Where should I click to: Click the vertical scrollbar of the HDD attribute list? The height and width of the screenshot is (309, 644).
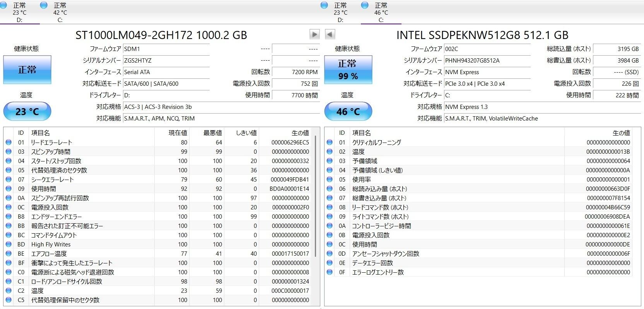click(316, 193)
